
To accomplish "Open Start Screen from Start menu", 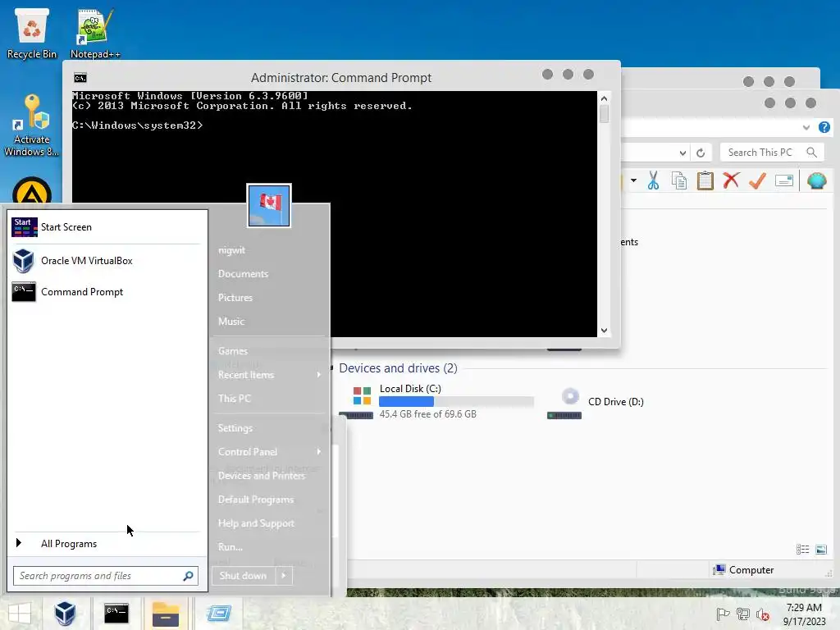I will [106, 227].
